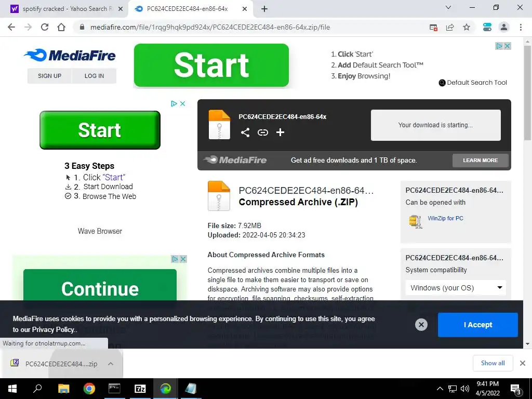Image resolution: width=532 pixels, height=399 pixels.
Task: Open a new browser tab
Action: coord(264,9)
